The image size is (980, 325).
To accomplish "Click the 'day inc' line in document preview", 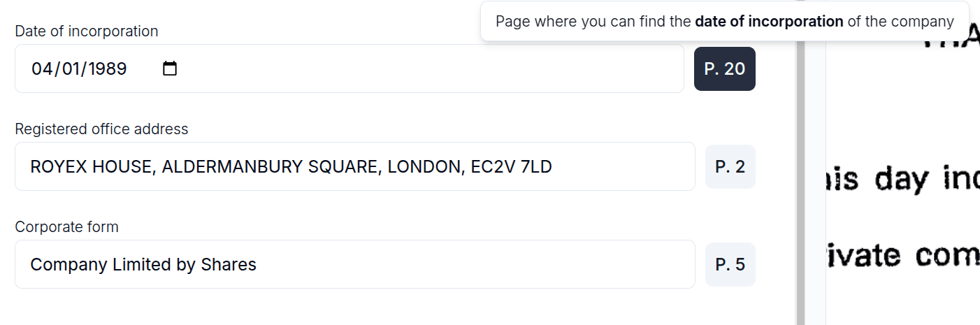I will (902, 180).
